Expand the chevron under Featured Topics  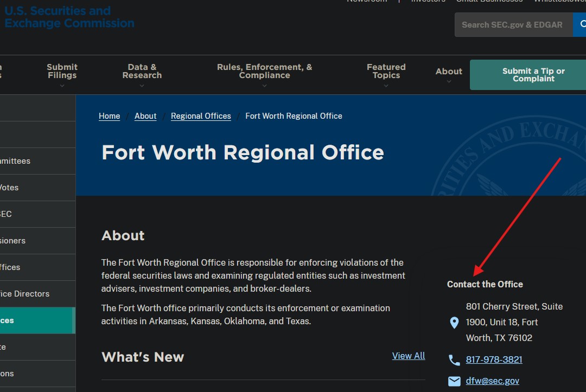click(386, 86)
